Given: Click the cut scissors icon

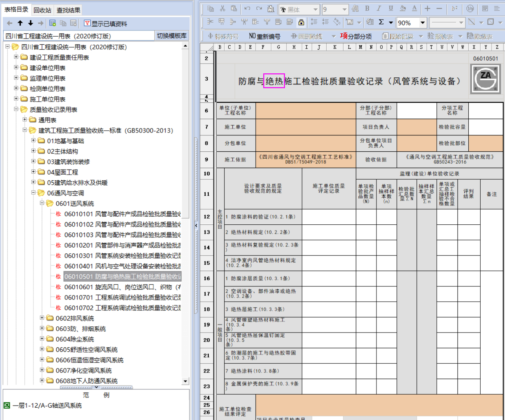Looking at the screenshot, I should [x=223, y=8].
